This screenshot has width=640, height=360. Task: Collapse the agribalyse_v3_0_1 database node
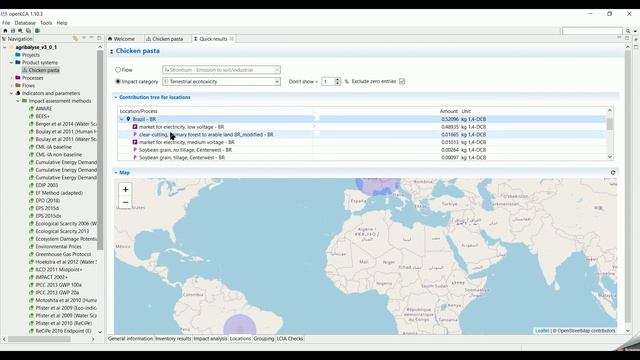(4, 47)
